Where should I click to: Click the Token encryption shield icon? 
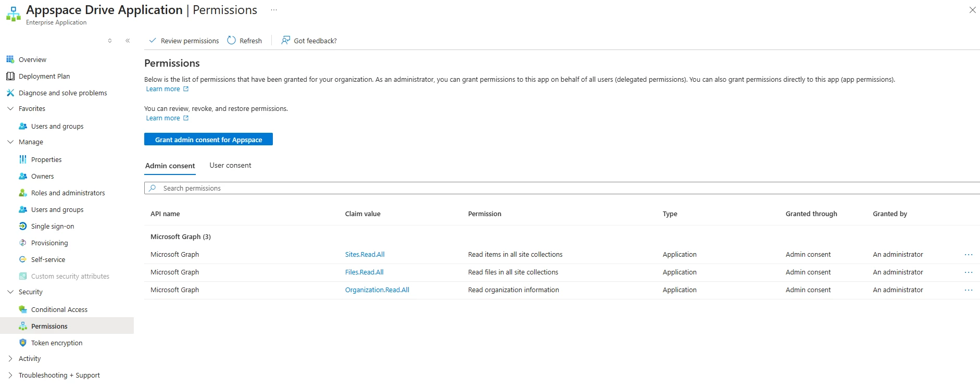coord(23,343)
